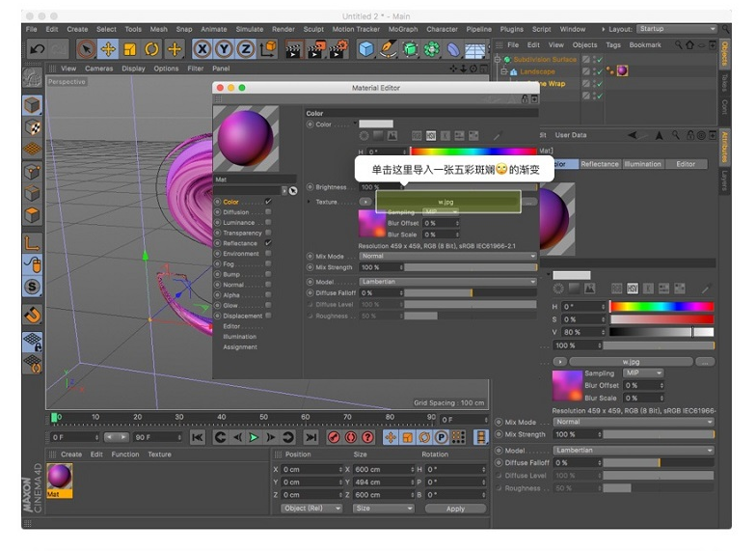The height and width of the screenshot is (551, 756).
Task: Click the red Record Active Objects icon
Action: (x=335, y=437)
